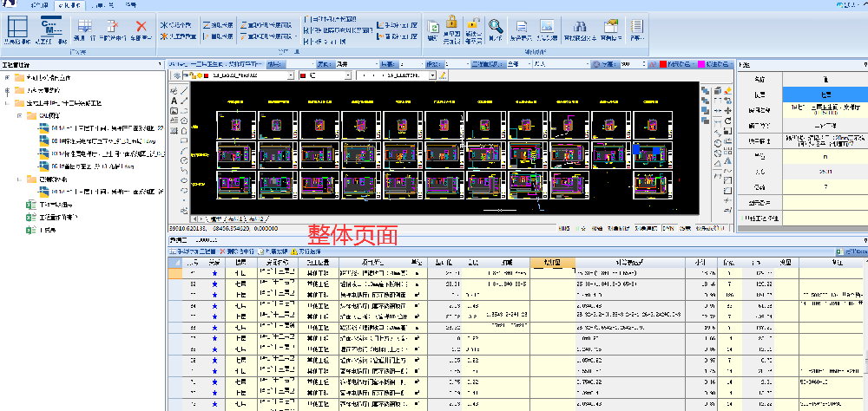
Task: Click the select-all corner cell of the table
Action: coord(174,262)
